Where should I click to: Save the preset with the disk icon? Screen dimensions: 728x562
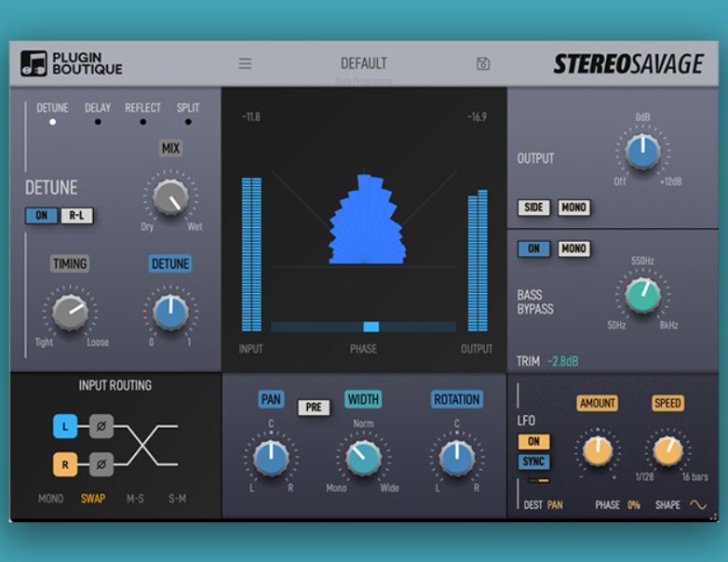coord(483,63)
